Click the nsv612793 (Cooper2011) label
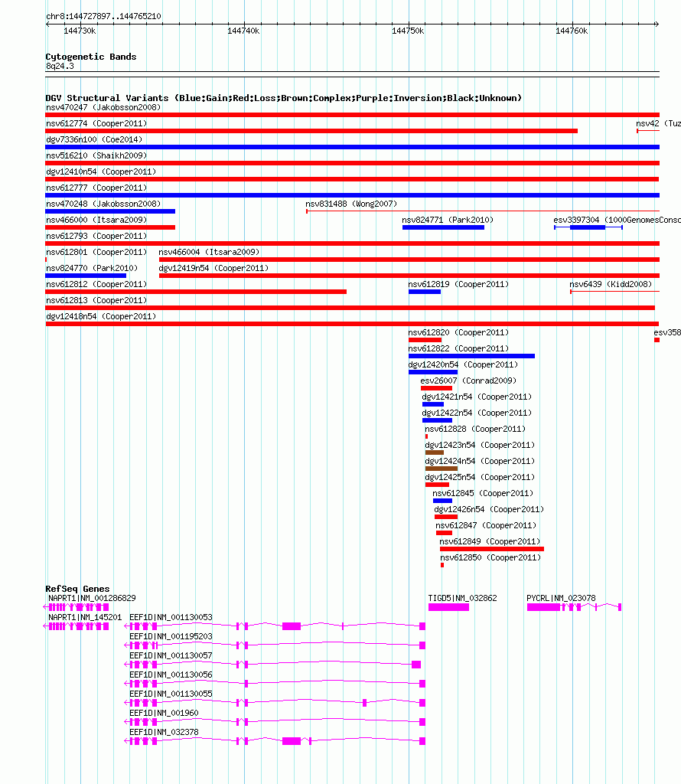 (x=96, y=236)
